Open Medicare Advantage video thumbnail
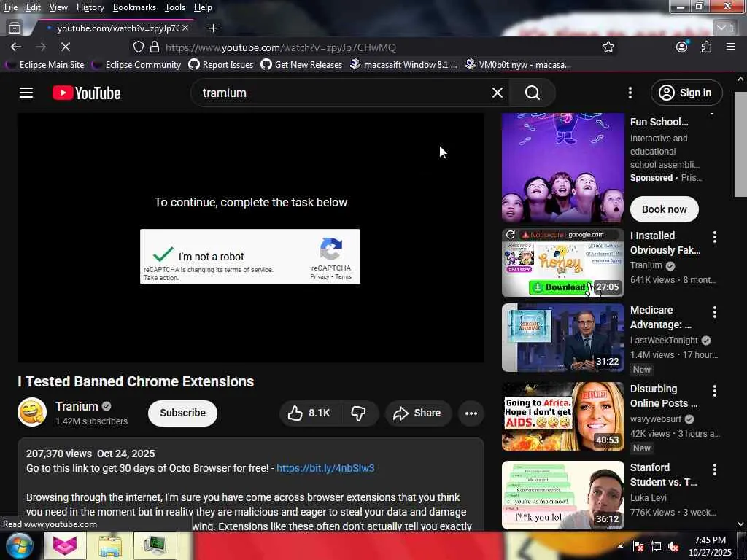 coord(562,337)
